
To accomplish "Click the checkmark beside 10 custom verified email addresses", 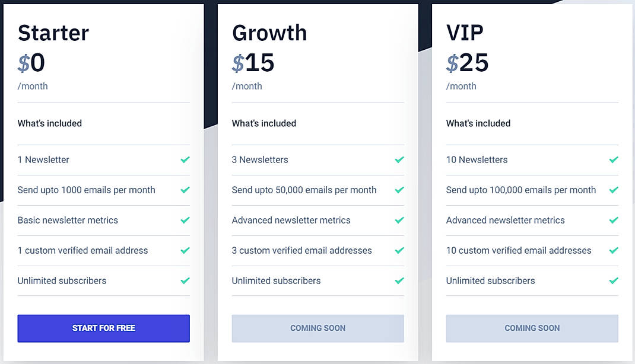I will point(613,250).
